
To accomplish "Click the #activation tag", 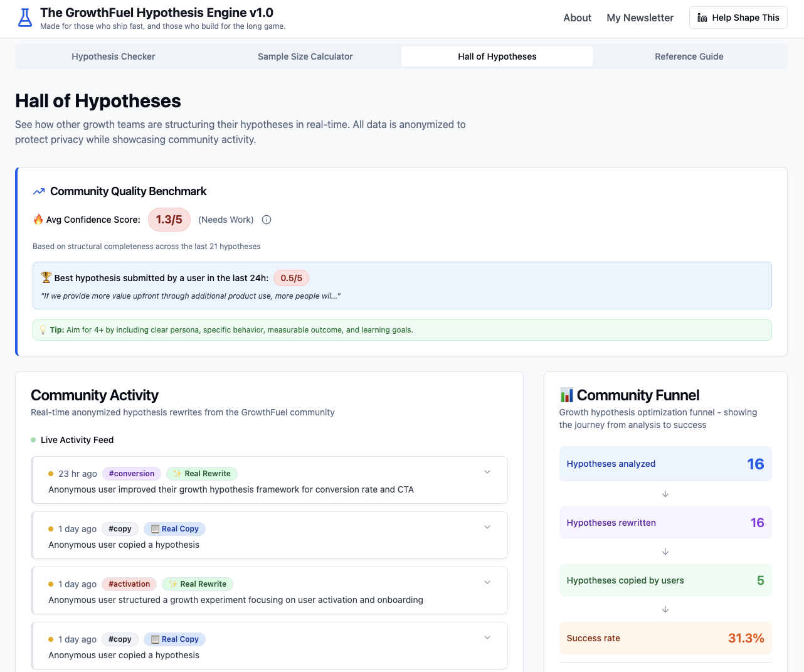I will coord(129,584).
